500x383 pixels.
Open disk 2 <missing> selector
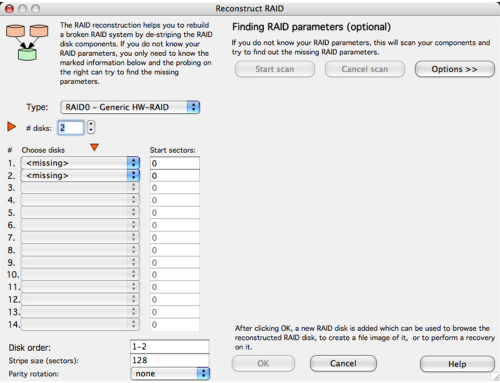click(x=80, y=175)
